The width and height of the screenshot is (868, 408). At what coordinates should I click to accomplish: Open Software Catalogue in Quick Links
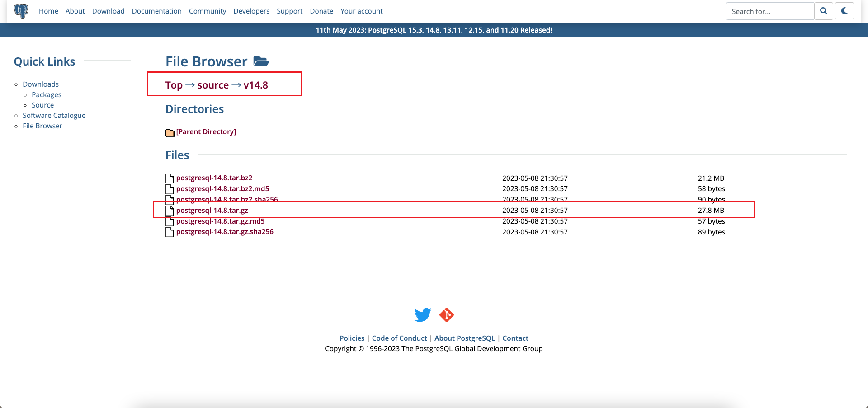[54, 115]
